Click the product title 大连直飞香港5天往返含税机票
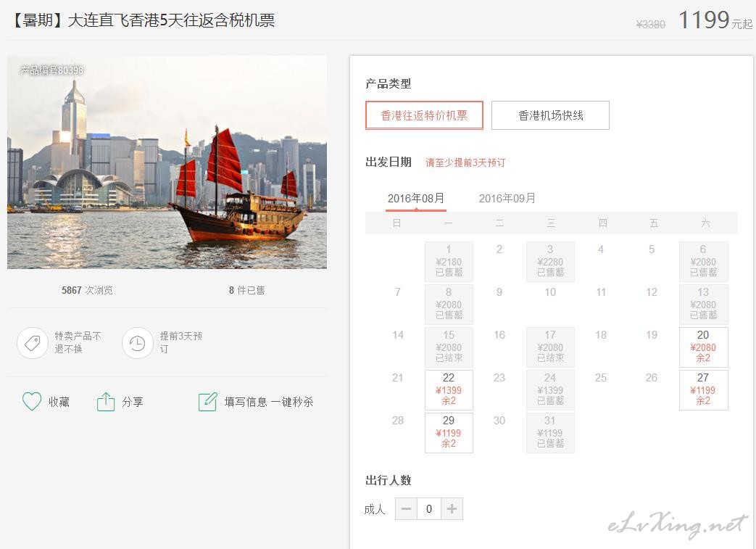756x549 pixels. pos(171,20)
